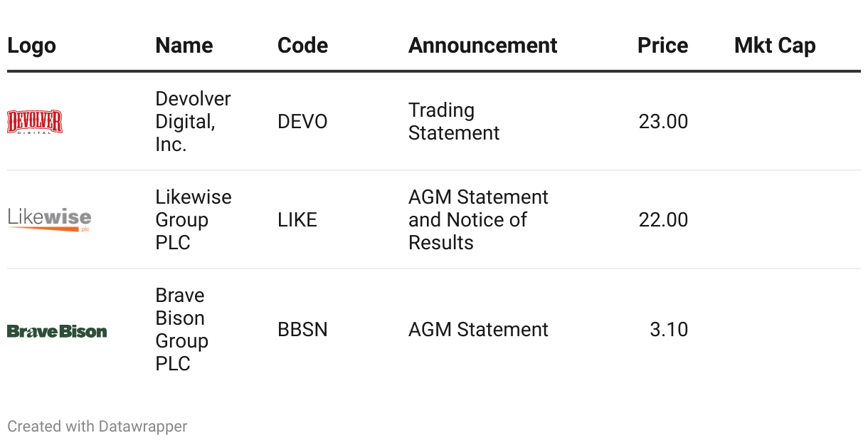This screenshot has height=443, width=868.
Task: Click the DEVO ticker code
Action: pyautogui.click(x=302, y=122)
